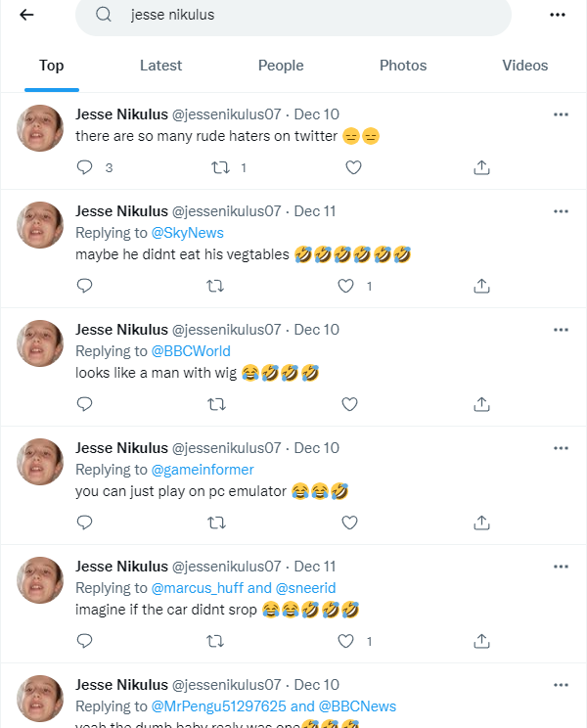Toggle like on the 'pc emulator' tweet
The height and width of the screenshot is (728, 587).
coord(349,523)
